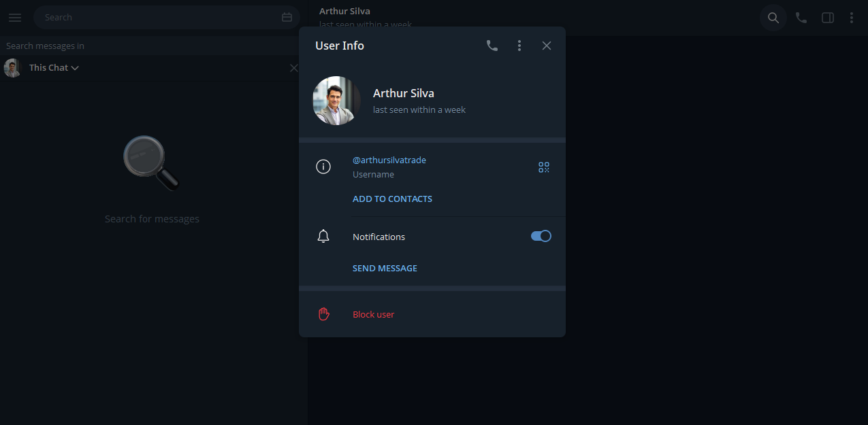Open the hamburger main menu
This screenshot has height=425, width=868.
coord(15,18)
